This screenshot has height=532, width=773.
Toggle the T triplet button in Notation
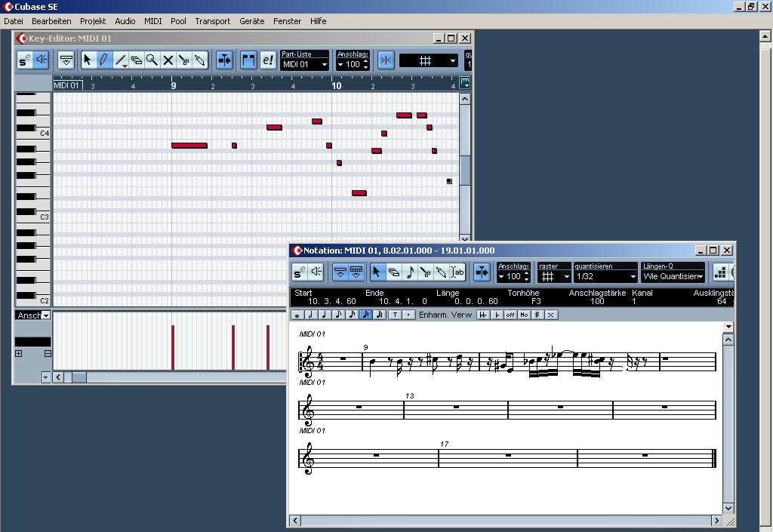click(395, 315)
